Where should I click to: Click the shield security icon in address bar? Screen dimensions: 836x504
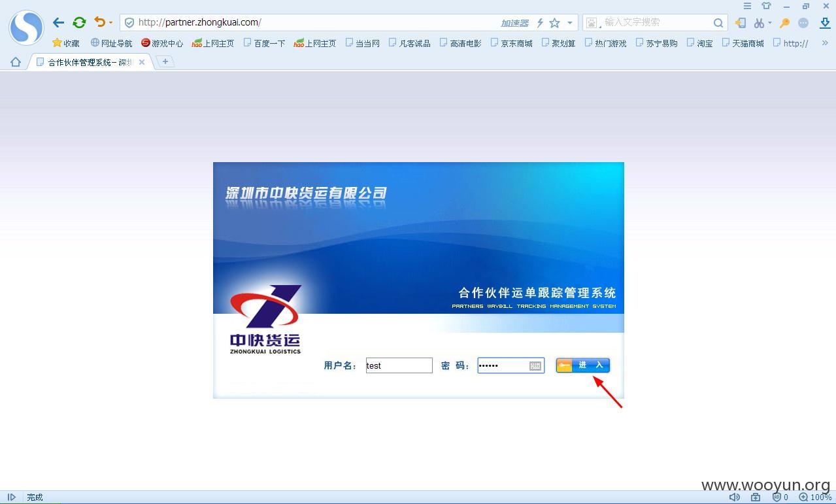[129, 22]
